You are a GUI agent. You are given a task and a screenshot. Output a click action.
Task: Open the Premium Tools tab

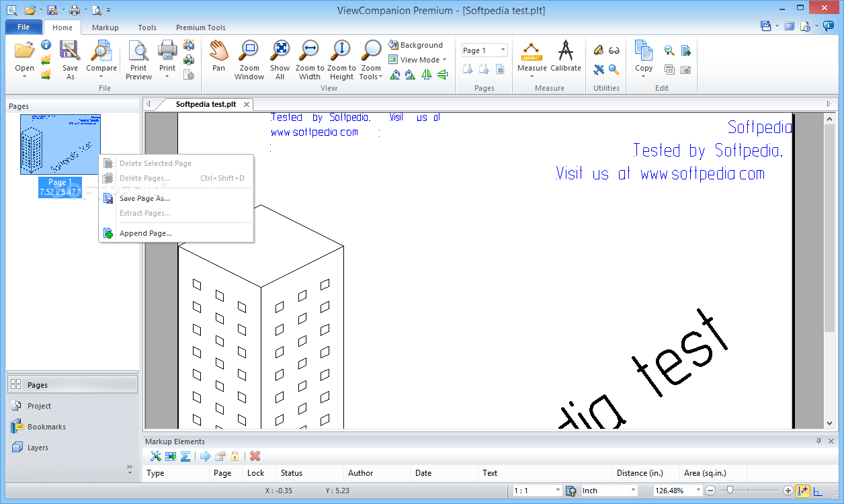(201, 28)
